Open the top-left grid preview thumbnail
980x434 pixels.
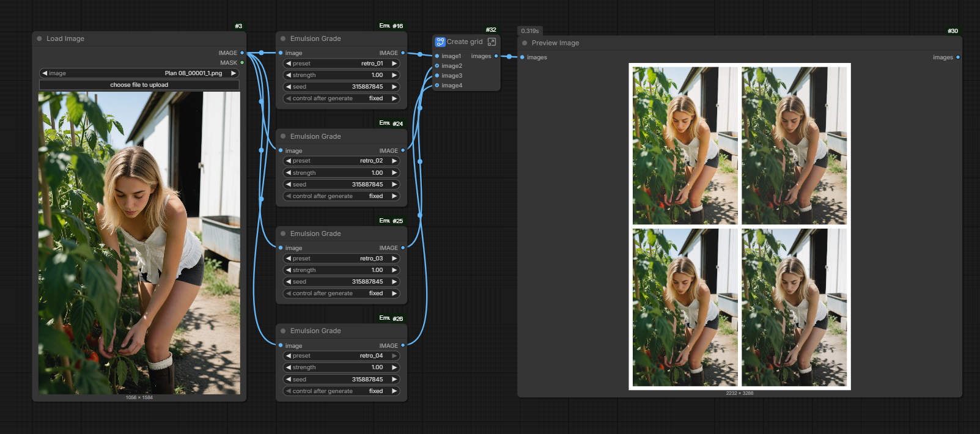pyautogui.click(x=685, y=145)
